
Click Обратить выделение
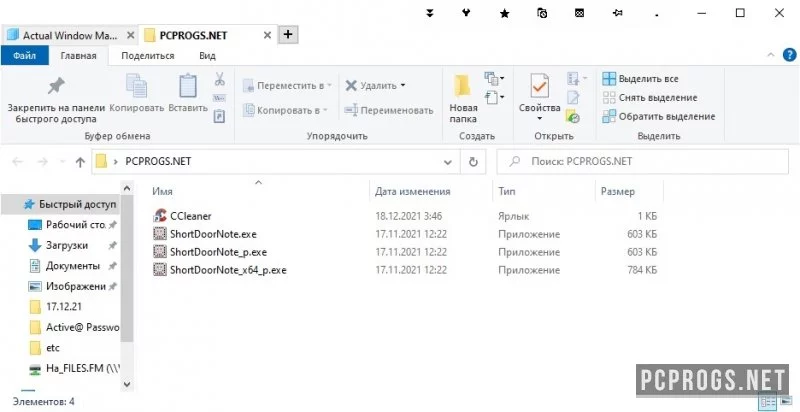(x=659, y=116)
